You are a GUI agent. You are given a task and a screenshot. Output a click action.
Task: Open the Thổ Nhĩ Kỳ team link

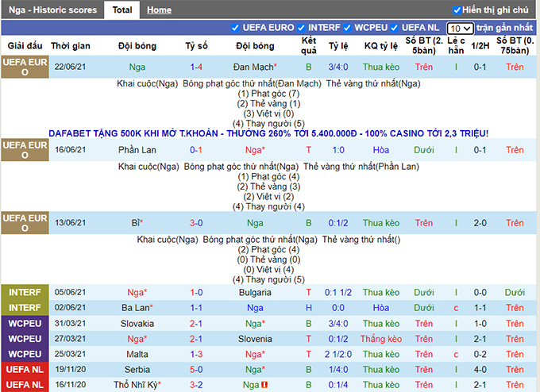tap(135, 385)
